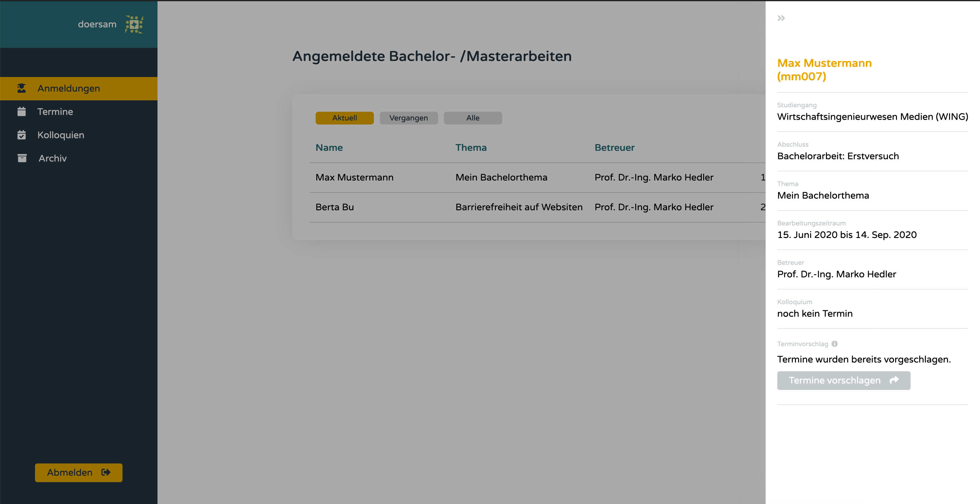
Task: Click the Max Mustermann (mm007) panel heading
Action: (825, 70)
